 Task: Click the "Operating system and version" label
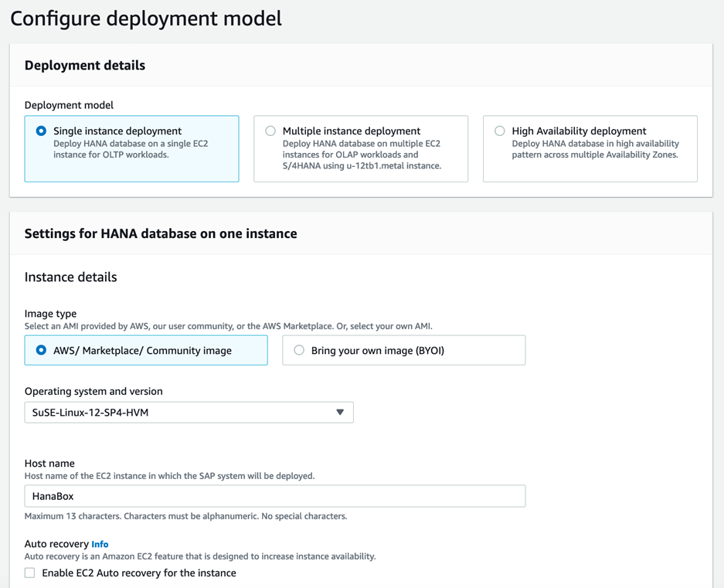93,391
